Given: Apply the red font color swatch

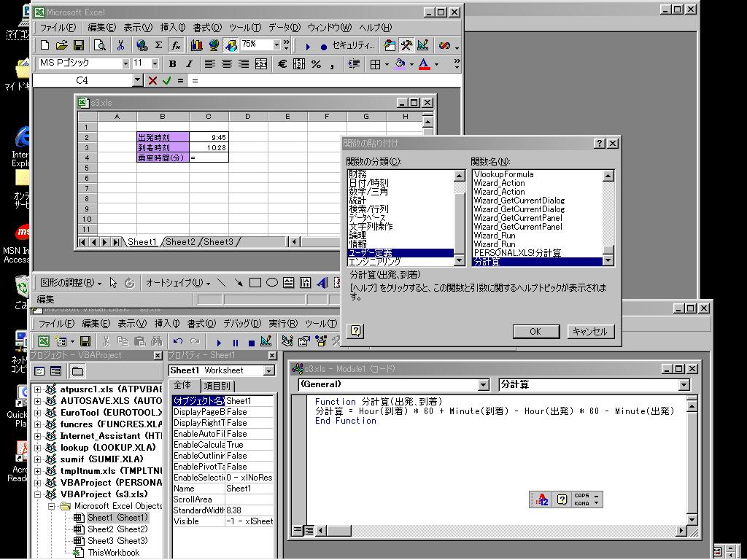Looking at the screenshot, I should point(424,64).
